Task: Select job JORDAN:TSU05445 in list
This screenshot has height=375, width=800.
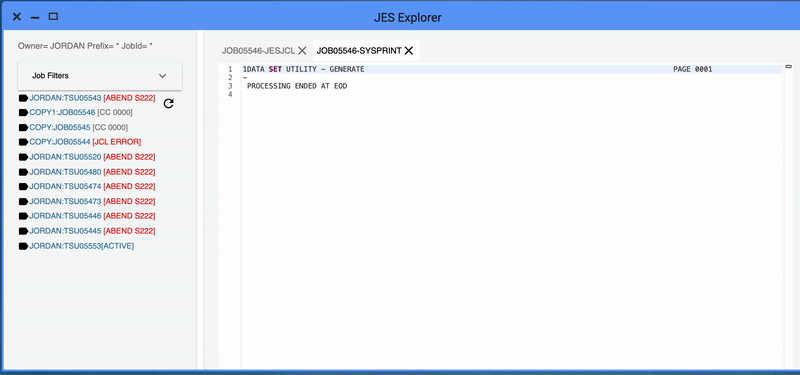Action: point(92,231)
